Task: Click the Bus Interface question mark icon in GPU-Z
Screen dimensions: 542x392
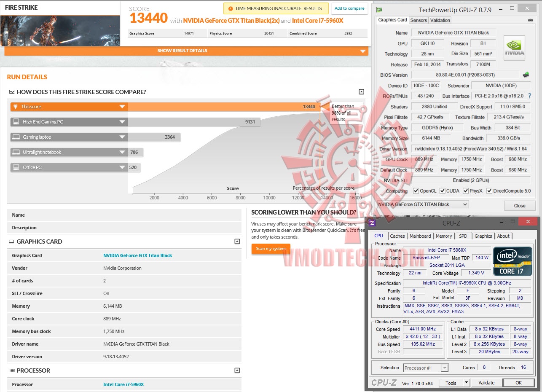Action: pyautogui.click(x=530, y=96)
